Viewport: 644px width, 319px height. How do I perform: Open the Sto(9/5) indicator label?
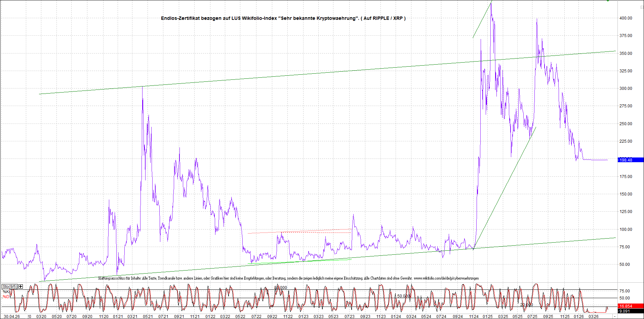coord(9,286)
